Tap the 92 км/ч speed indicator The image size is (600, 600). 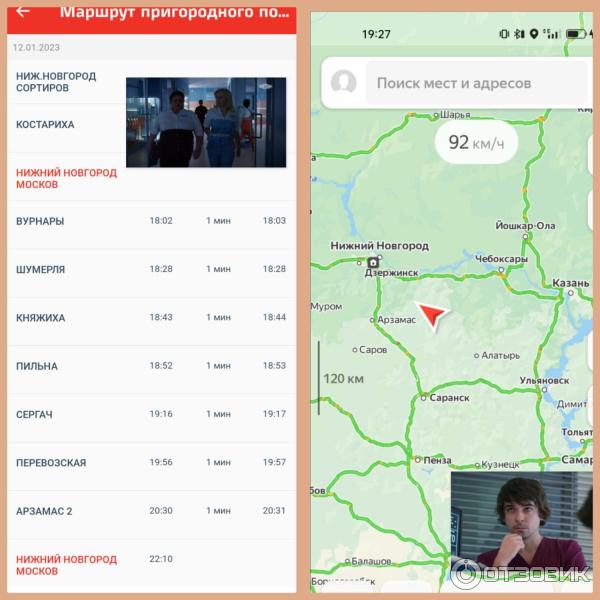(x=475, y=142)
